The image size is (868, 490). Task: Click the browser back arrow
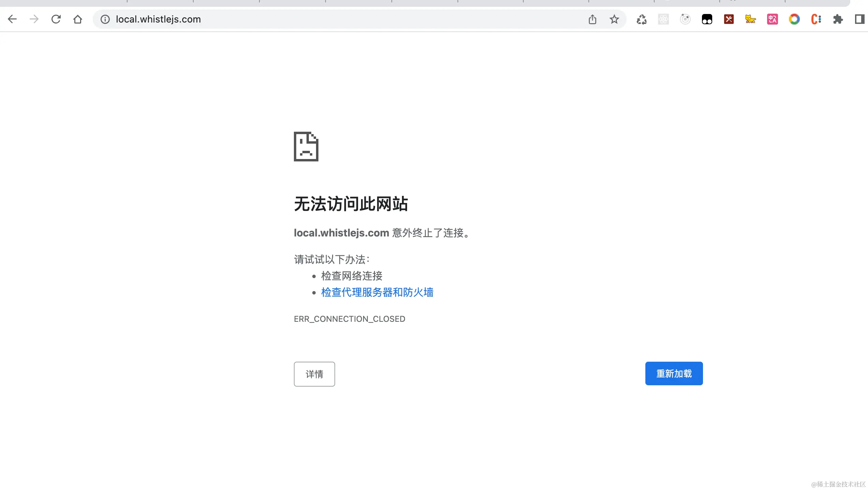[12, 19]
